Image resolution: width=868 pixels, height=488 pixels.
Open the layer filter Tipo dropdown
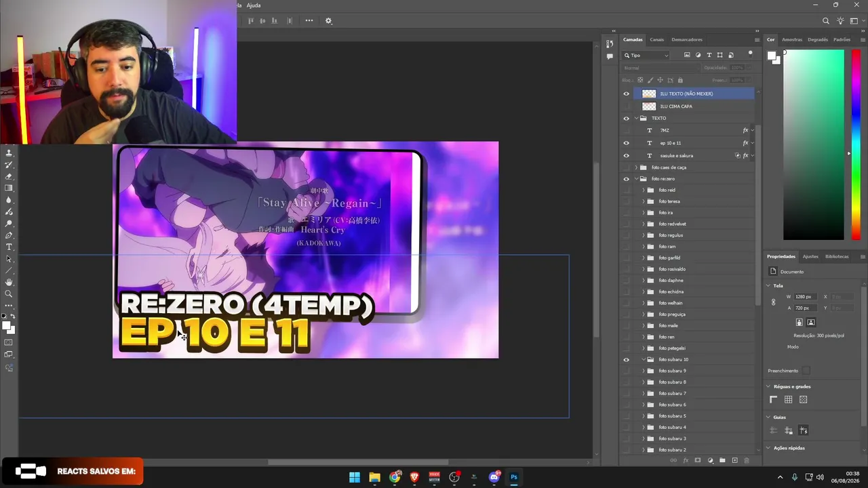pos(646,55)
